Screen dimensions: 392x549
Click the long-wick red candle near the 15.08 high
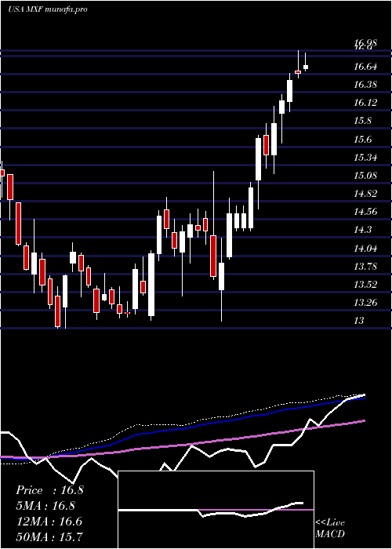pos(213,257)
